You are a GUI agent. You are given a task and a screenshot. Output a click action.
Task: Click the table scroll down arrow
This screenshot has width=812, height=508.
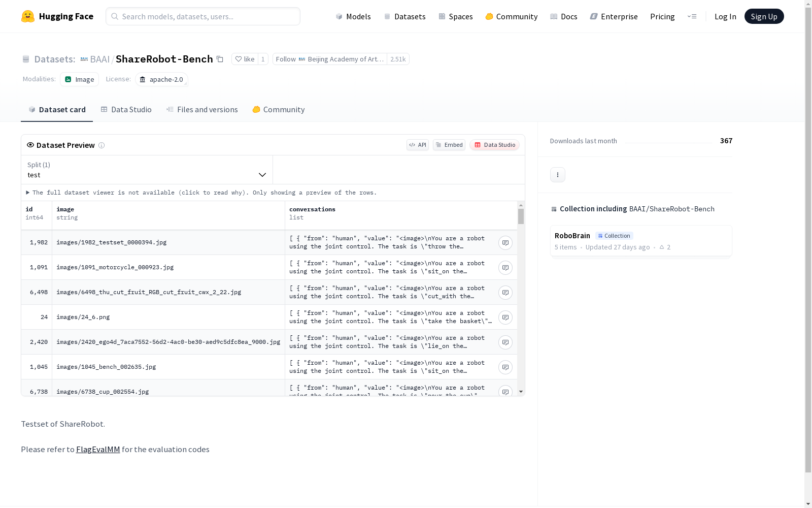(521, 392)
